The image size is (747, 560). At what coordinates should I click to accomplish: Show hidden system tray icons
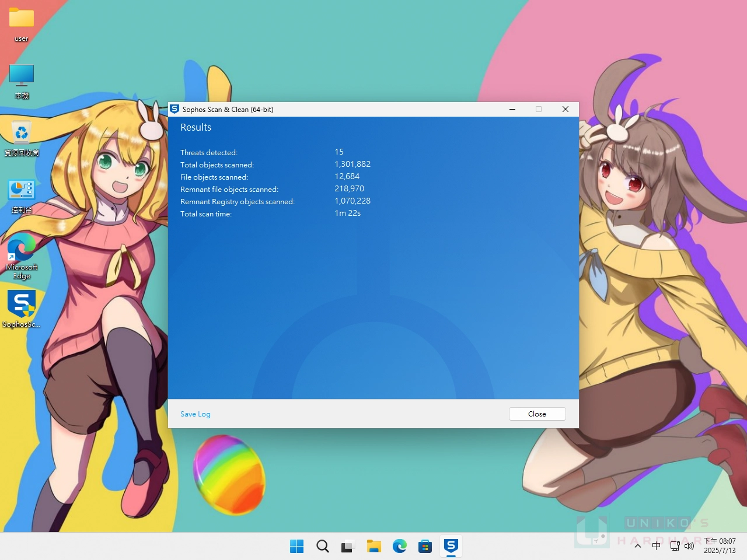click(638, 546)
